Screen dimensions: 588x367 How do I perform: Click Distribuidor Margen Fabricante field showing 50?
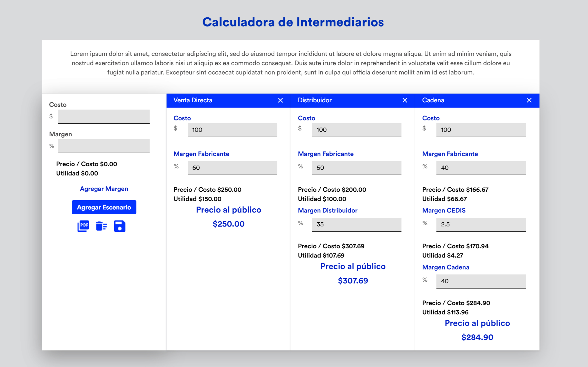click(x=357, y=168)
